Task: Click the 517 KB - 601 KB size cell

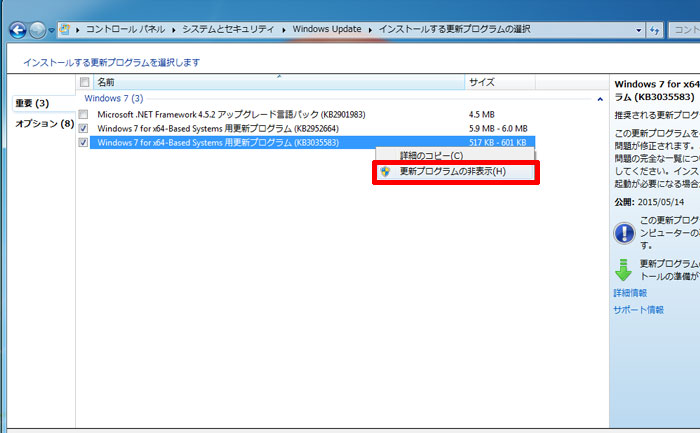Action: point(498,142)
